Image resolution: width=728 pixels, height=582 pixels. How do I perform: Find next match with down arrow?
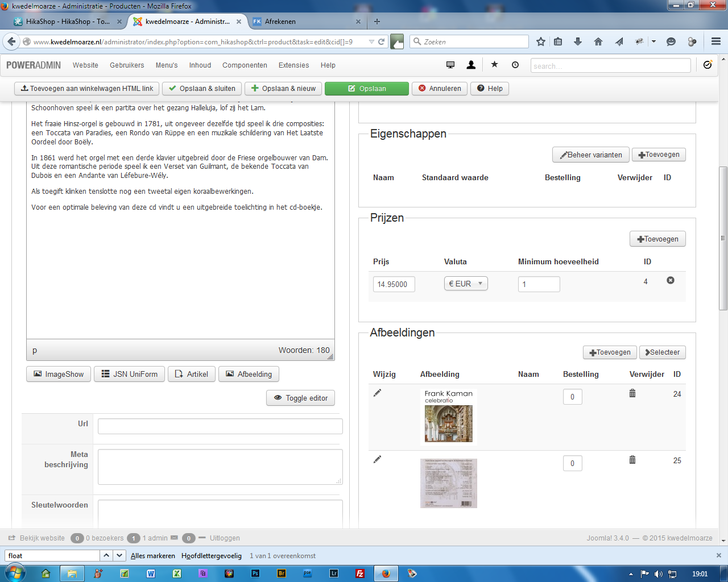[119, 555]
